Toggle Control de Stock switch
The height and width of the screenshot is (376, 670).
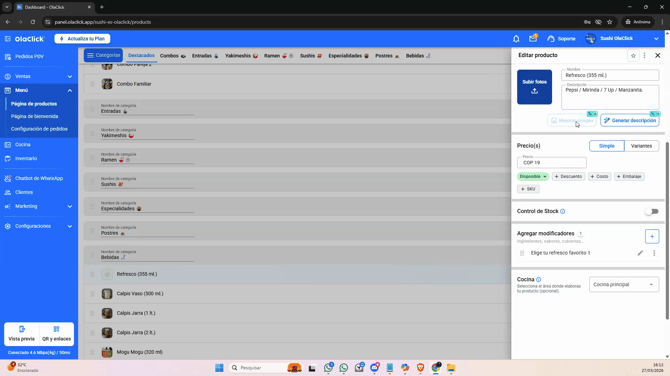[x=652, y=212]
